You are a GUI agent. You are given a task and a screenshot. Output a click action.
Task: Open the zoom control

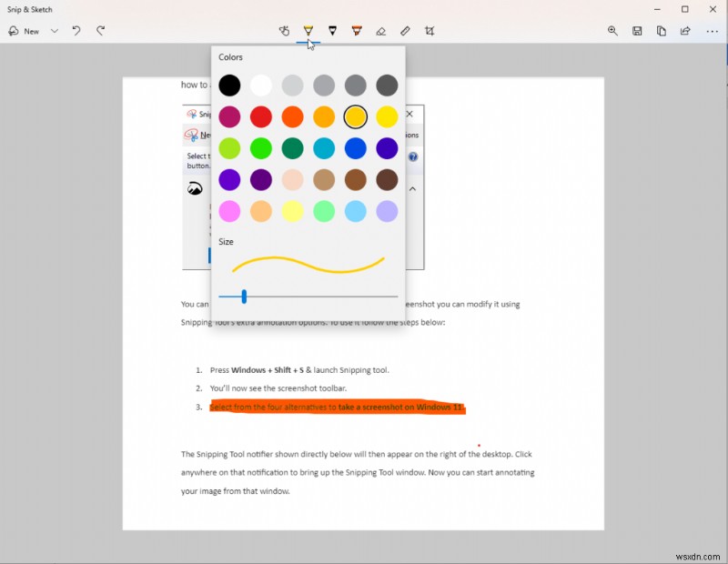point(612,31)
